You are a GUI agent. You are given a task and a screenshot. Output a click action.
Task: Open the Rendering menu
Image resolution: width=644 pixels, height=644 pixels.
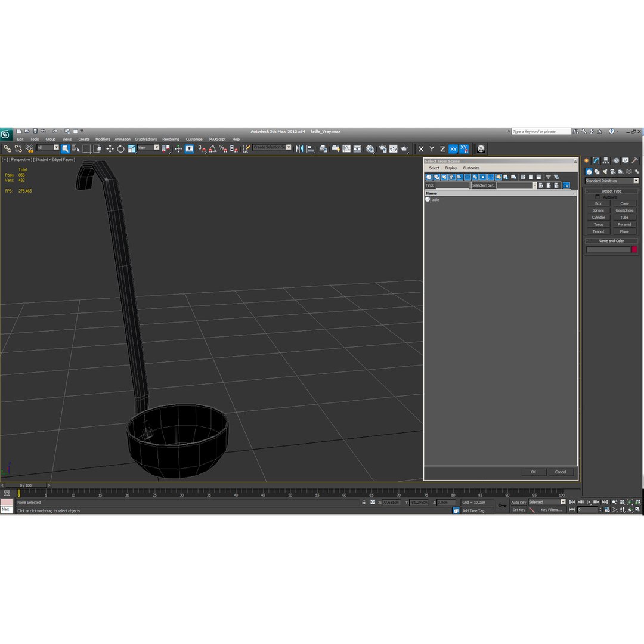click(171, 139)
